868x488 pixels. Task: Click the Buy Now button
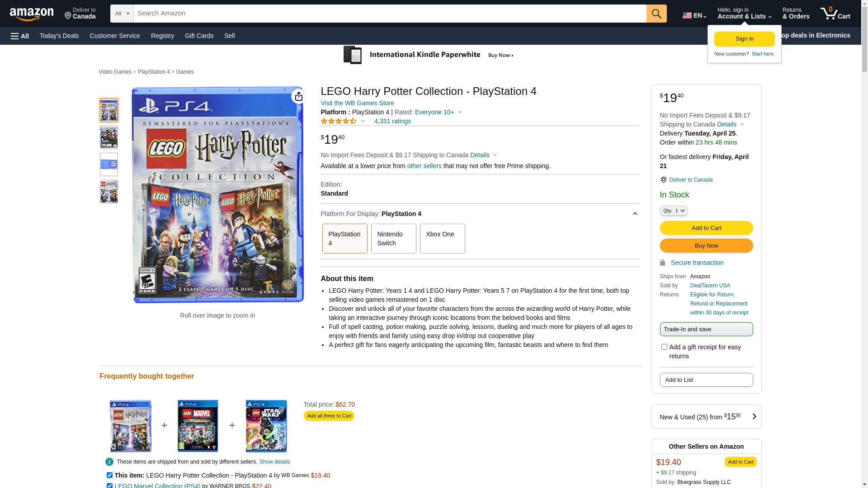click(x=706, y=245)
